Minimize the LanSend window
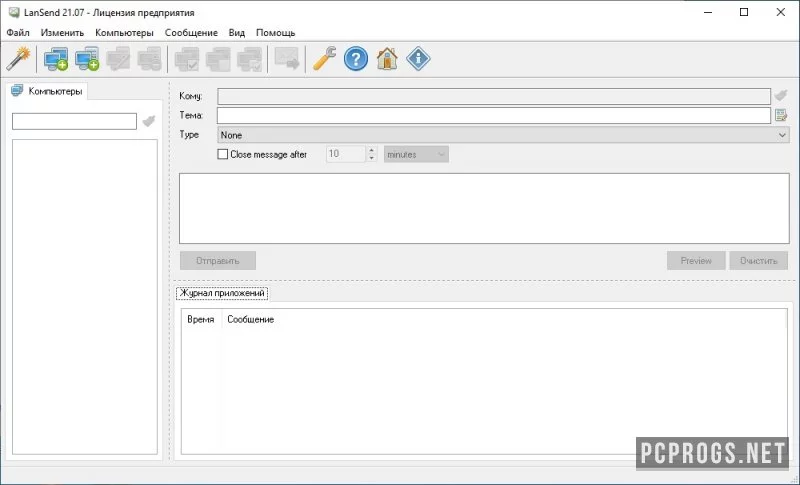 pyautogui.click(x=708, y=12)
